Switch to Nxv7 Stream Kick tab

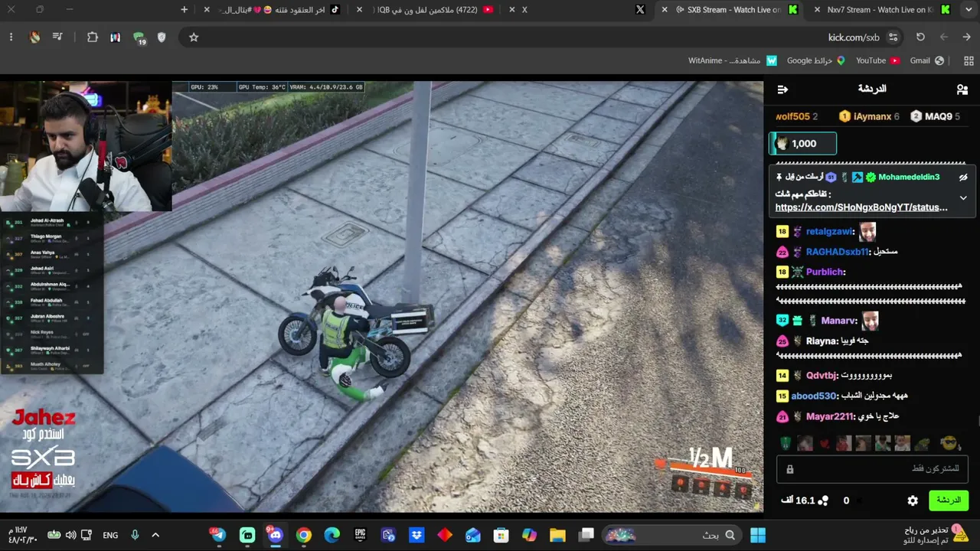click(880, 10)
